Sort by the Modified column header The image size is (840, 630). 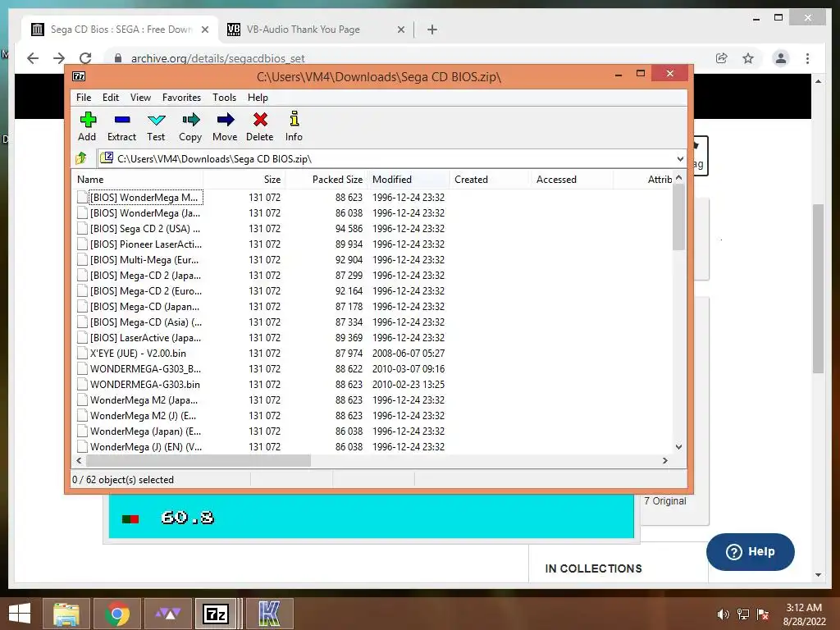409,180
